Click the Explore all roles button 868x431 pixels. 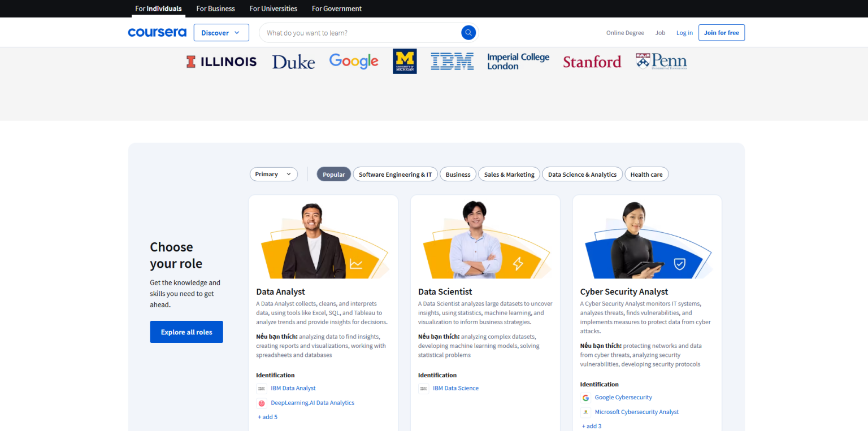(186, 332)
